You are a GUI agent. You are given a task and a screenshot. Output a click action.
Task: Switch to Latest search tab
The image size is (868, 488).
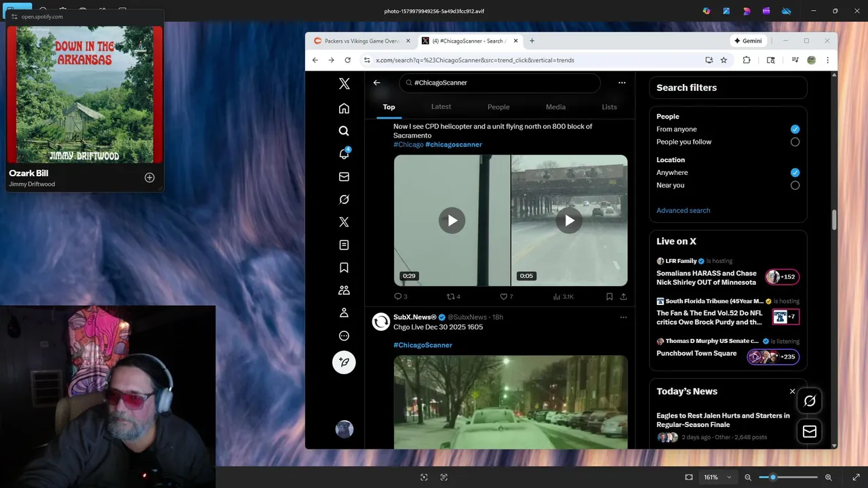(x=441, y=107)
